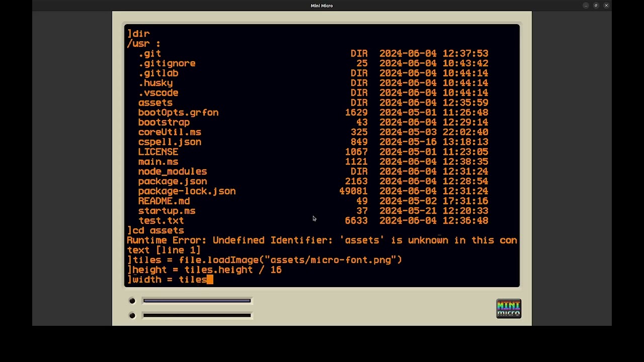Screen dimensions: 644x362
Task: Click the bottom disk slot indicator light
Action: point(132,315)
